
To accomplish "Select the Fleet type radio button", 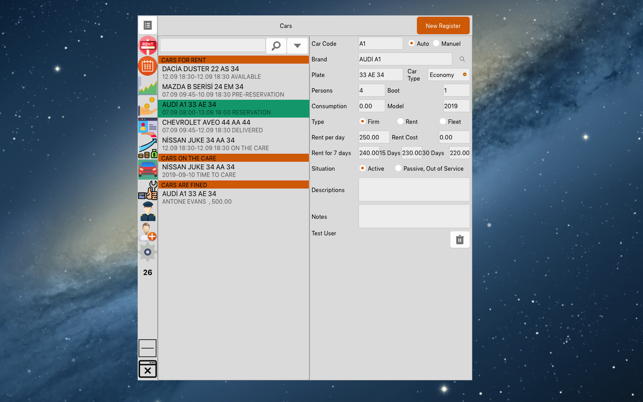I will coord(443,121).
